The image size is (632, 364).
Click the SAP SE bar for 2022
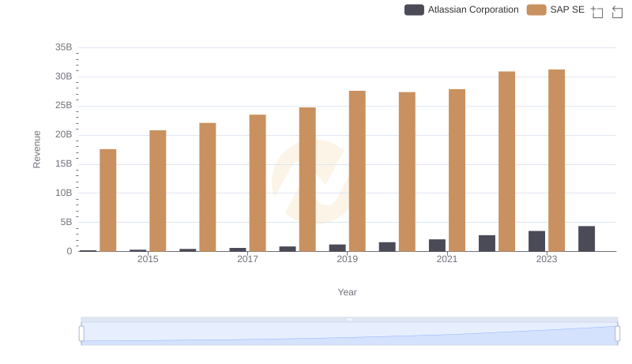(506, 161)
